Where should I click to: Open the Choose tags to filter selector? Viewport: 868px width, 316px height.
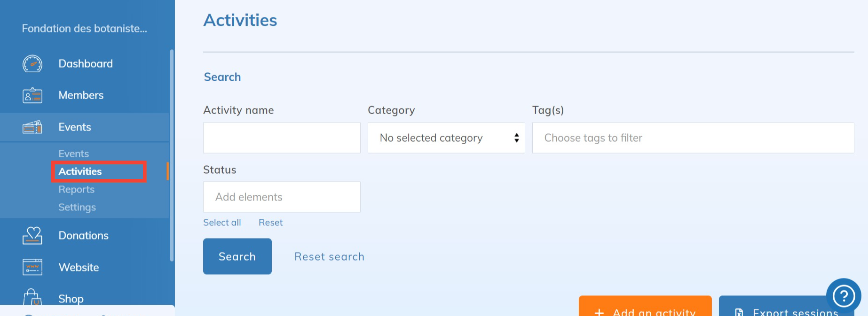point(693,138)
